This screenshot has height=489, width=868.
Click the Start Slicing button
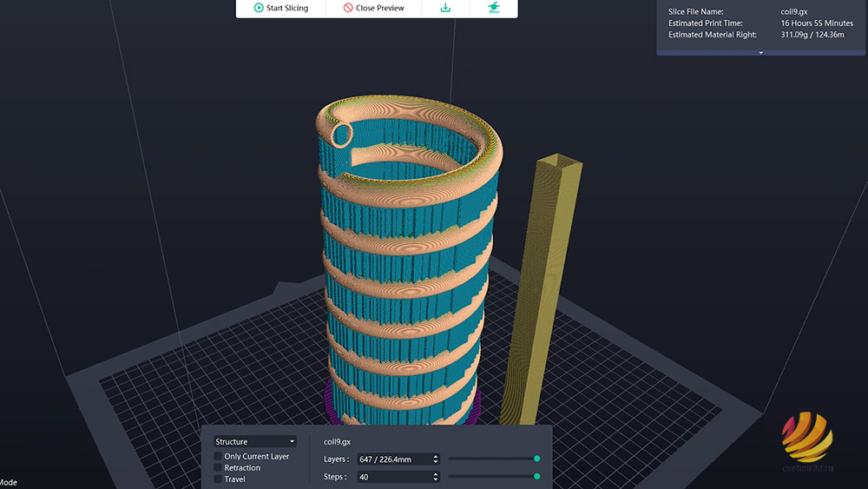(x=280, y=8)
